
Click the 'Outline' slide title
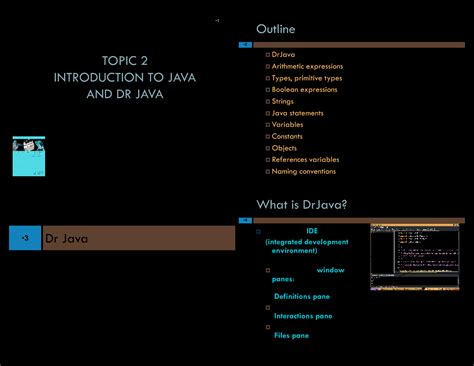(x=276, y=29)
